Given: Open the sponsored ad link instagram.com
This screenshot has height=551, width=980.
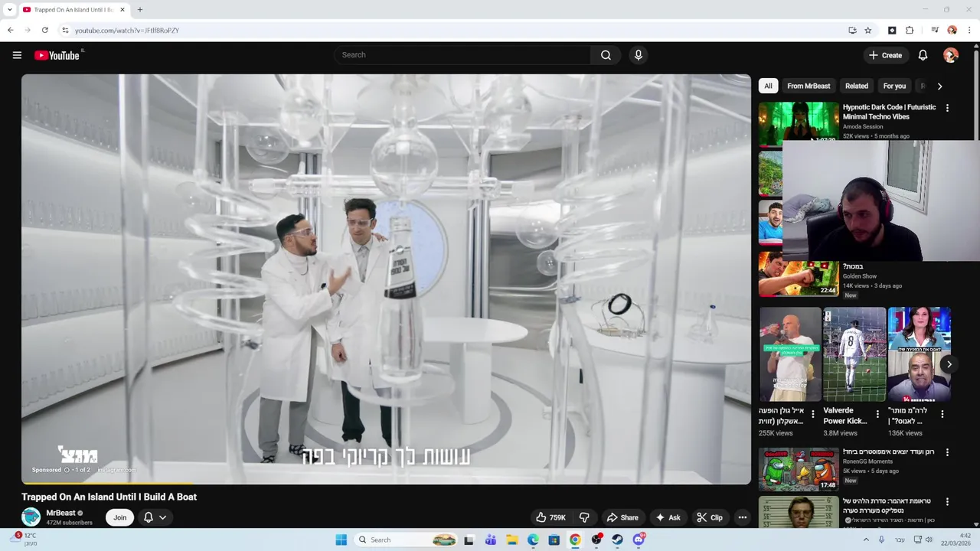Looking at the screenshot, I should (117, 470).
